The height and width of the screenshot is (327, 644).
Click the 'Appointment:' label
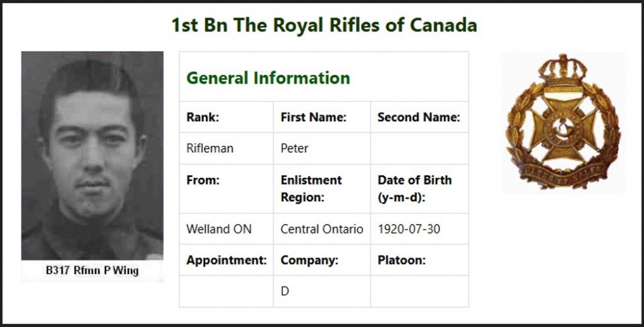tap(226, 260)
